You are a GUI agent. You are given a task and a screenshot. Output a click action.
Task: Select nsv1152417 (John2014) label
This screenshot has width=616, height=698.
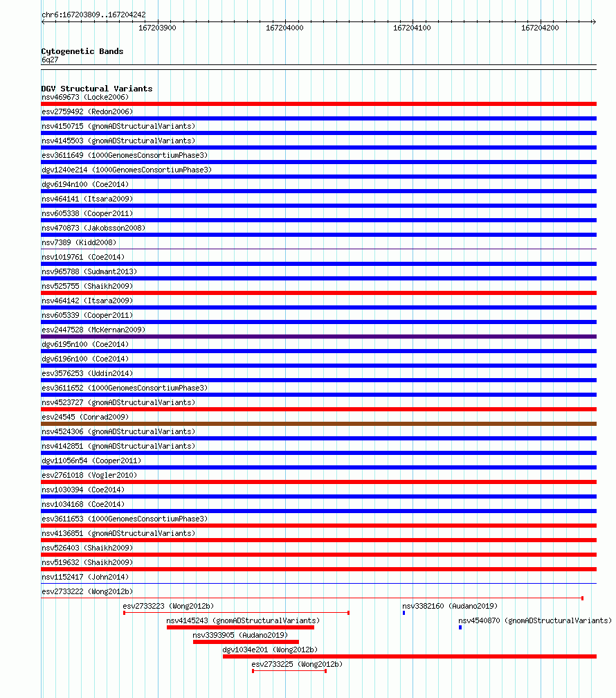coord(85,577)
